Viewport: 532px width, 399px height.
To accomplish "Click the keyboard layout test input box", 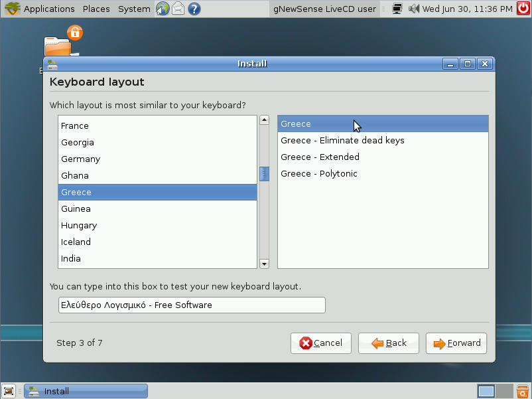I will point(192,305).
